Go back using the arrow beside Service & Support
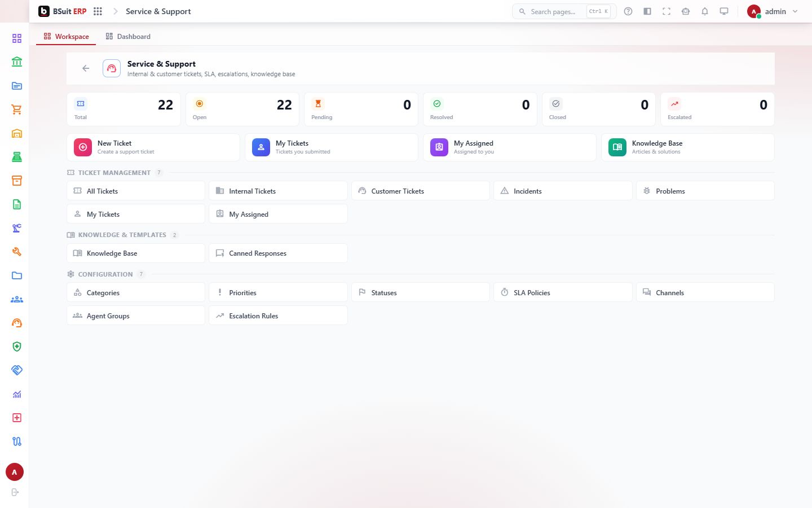The width and height of the screenshot is (812, 508). pos(86,68)
